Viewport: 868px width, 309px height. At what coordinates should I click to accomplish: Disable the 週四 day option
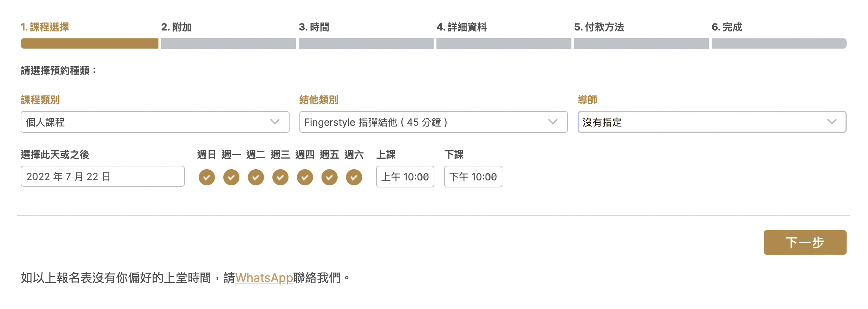tap(305, 177)
